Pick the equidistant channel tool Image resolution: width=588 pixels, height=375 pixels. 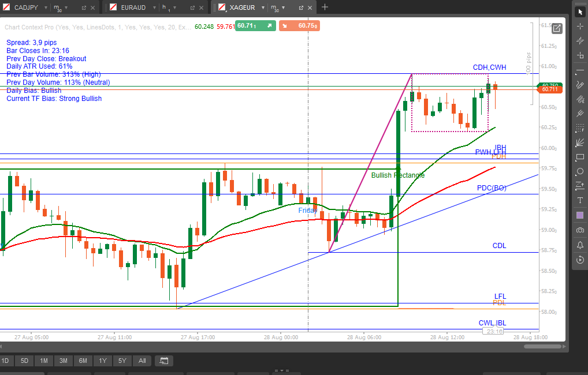580,99
